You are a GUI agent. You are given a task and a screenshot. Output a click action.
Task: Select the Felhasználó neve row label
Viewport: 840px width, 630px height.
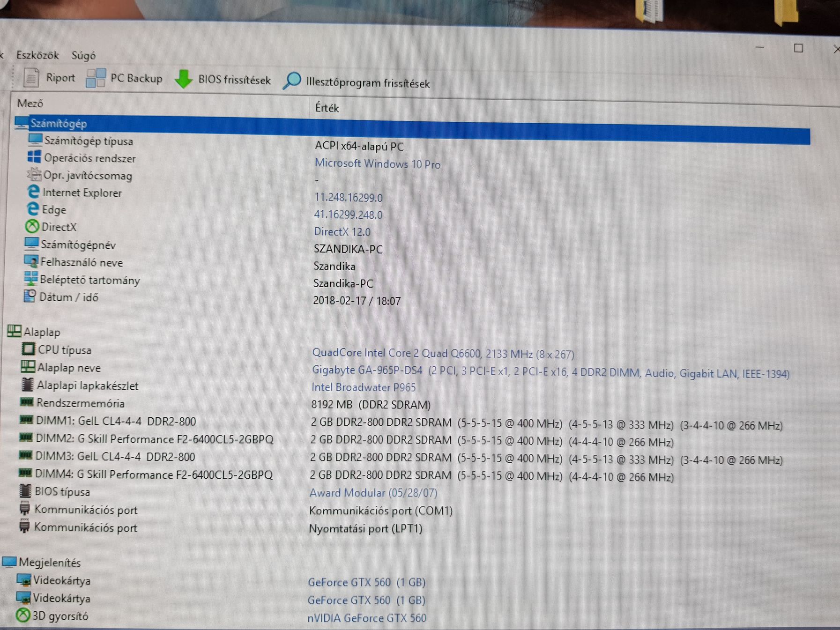coord(82,262)
